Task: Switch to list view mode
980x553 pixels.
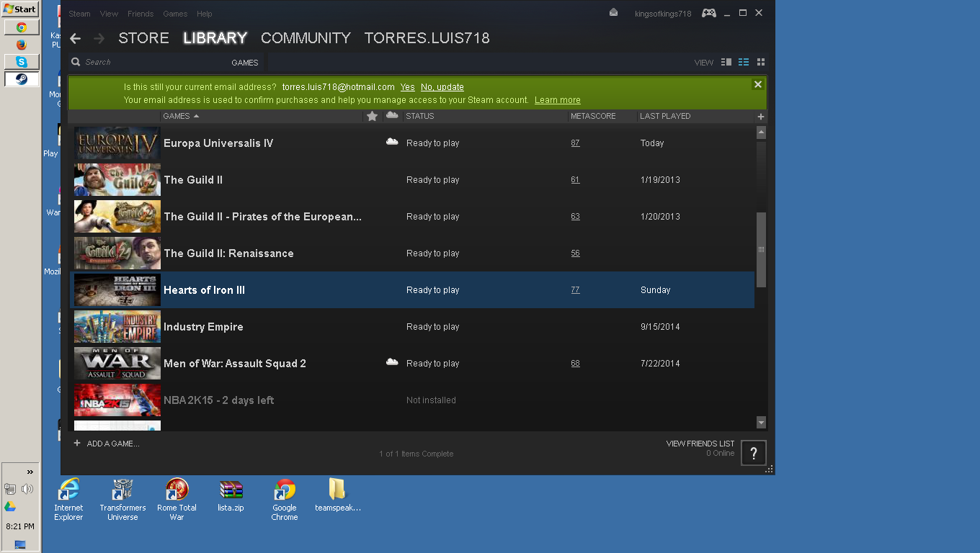Action: pyautogui.click(x=744, y=63)
